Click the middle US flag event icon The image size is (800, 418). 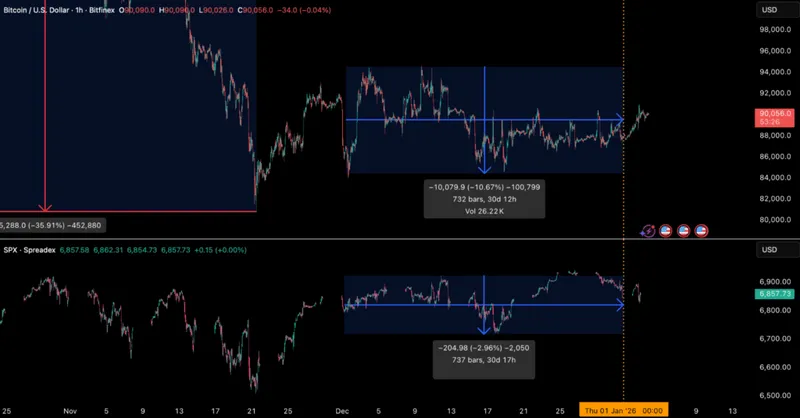[x=684, y=230]
